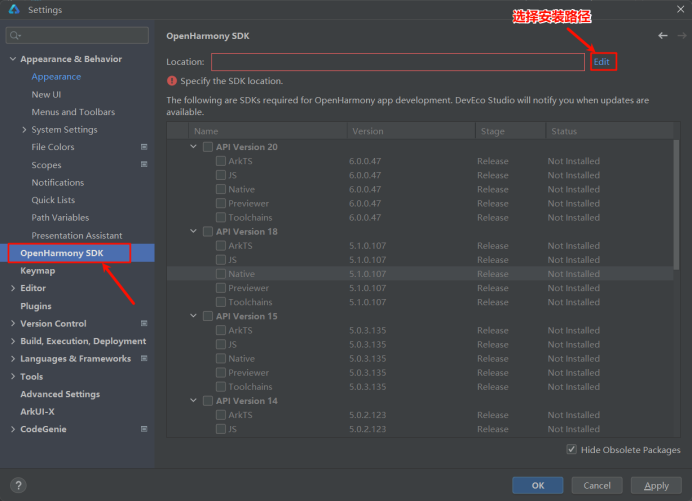Close the Settings dialog
This screenshot has width=692, height=501.
pyautogui.click(x=681, y=9)
